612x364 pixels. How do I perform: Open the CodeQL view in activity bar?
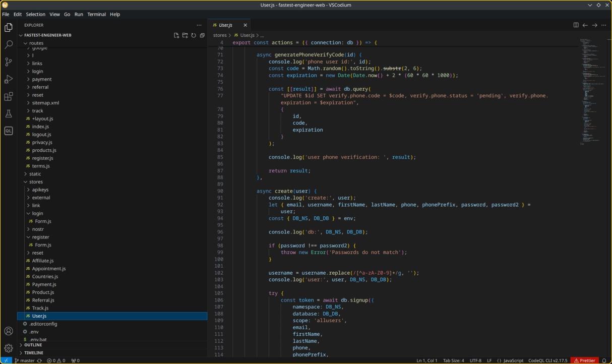(9, 131)
